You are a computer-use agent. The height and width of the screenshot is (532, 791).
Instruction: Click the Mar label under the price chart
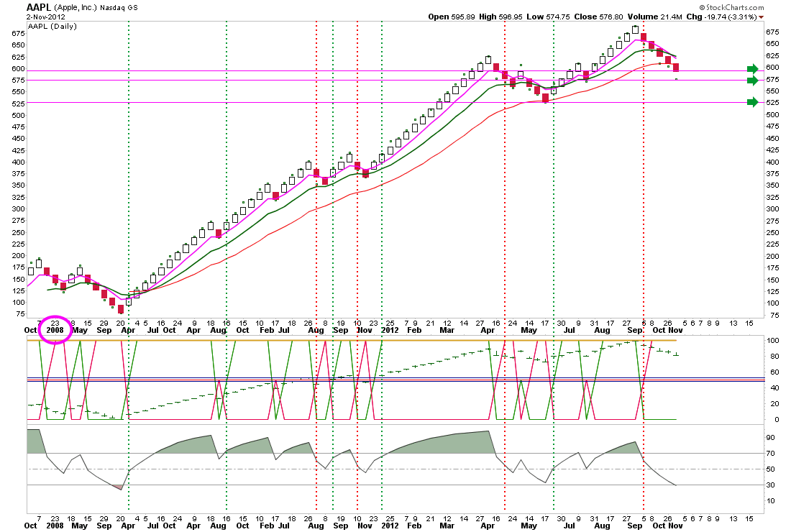447,330
